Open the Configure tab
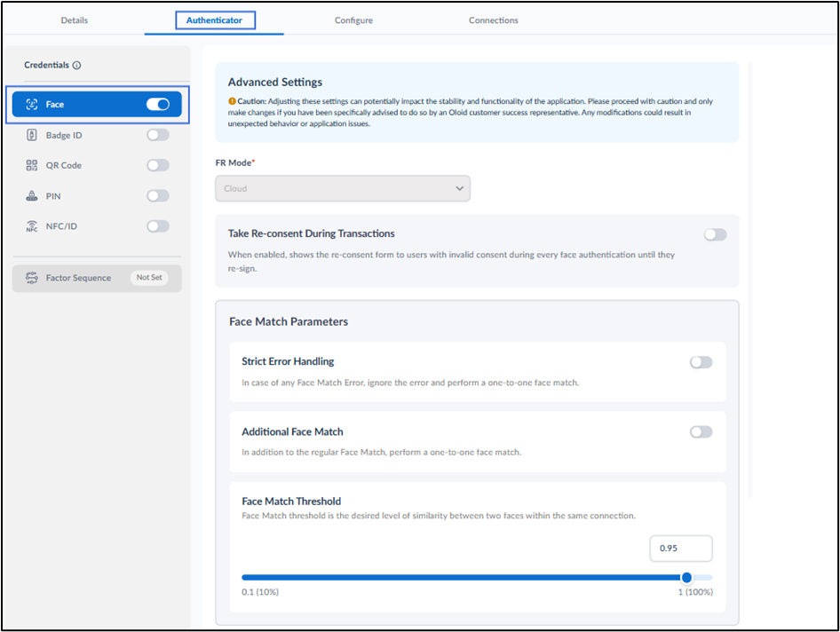 [353, 20]
